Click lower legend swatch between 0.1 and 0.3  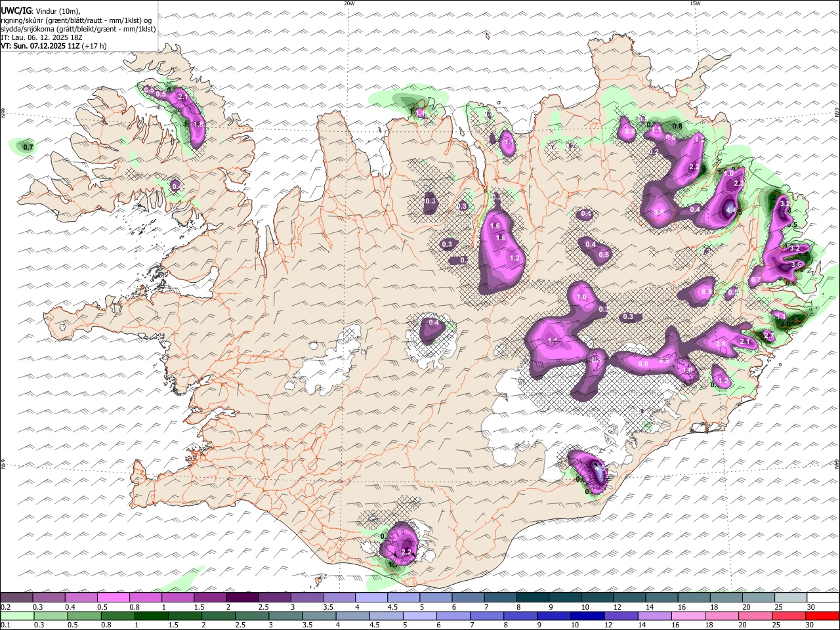[x=18, y=616]
